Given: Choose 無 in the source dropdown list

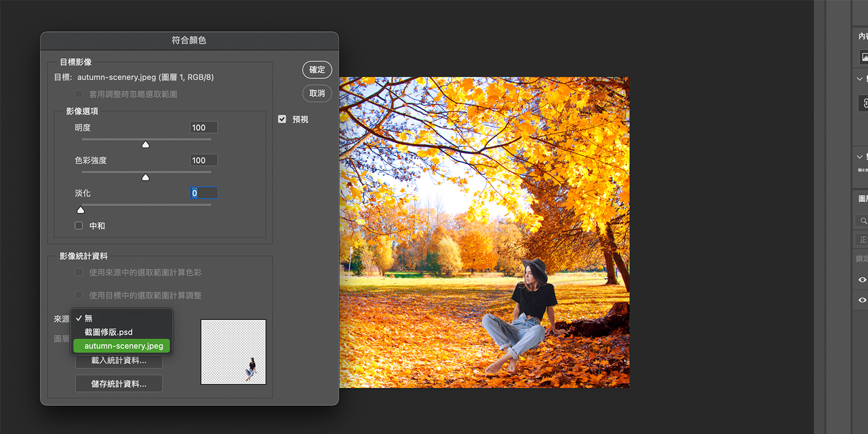Looking at the screenshot, I should point(122,318).
